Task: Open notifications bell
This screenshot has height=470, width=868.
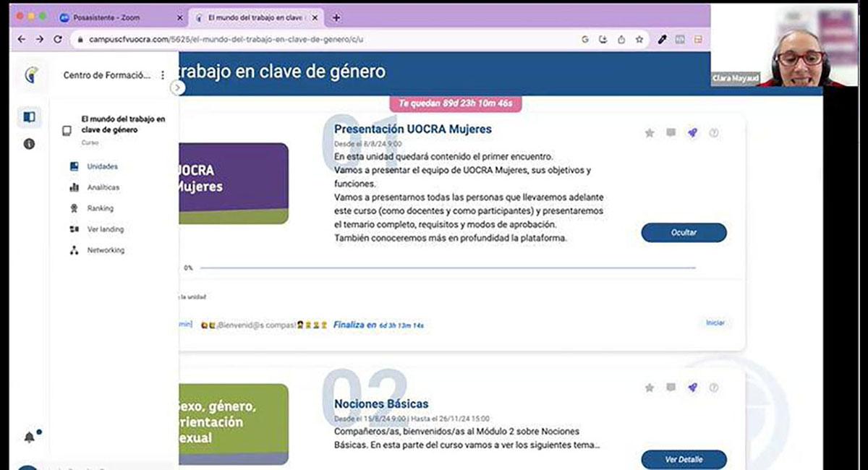Action: pyautogui.click(x=30, y=437)
